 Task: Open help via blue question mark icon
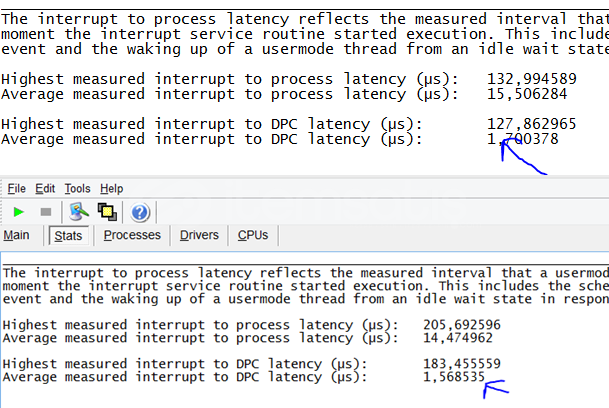(x=140, y=212)
